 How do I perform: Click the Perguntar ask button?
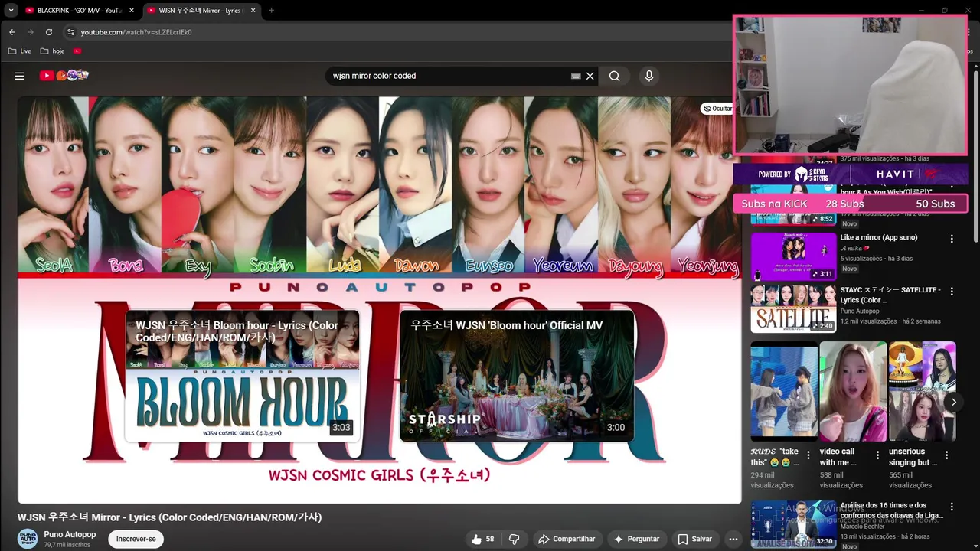[635, 539]
